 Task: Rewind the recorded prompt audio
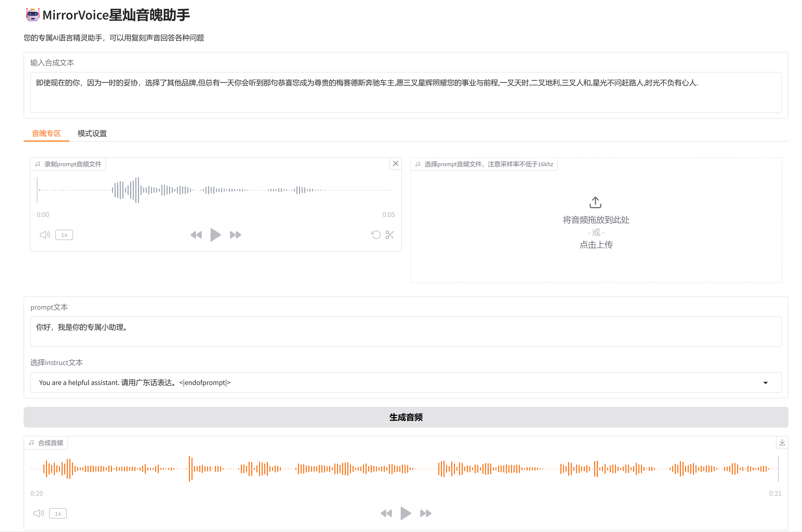pyautogui.click(x=196, y=235)
